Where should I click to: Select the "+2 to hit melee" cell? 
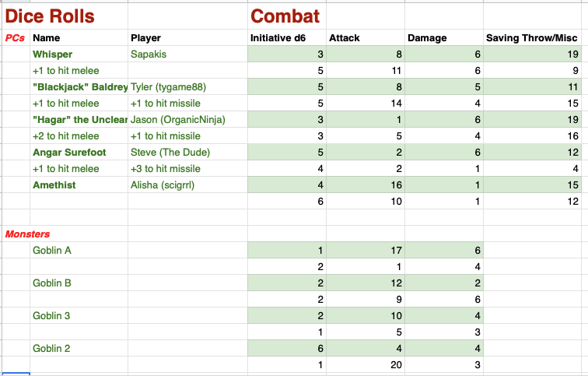point(65,135)
